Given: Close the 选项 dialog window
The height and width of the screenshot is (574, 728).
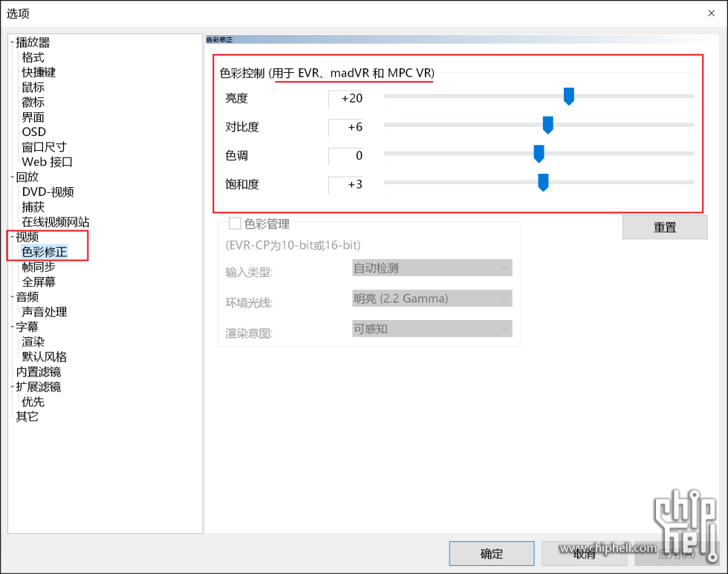Looking at the screenshot, I should 710,13.
